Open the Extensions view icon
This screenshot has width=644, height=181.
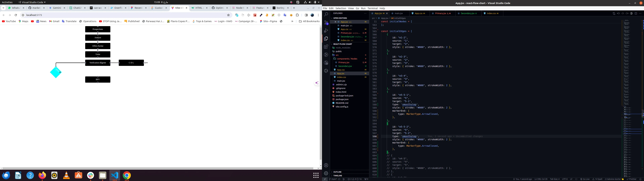(x=326, y=47)
